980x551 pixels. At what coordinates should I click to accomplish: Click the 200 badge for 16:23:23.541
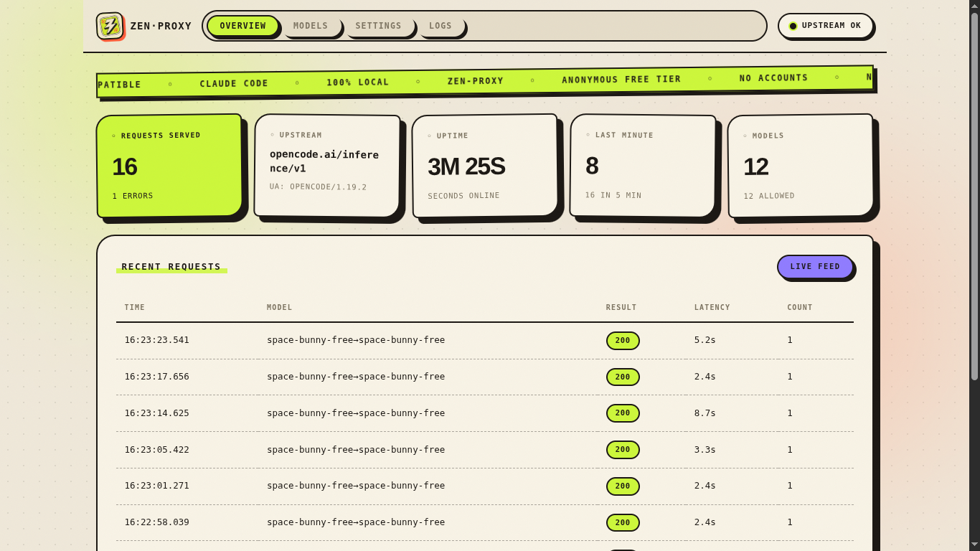pyautogui.click(x=623, y=341)
